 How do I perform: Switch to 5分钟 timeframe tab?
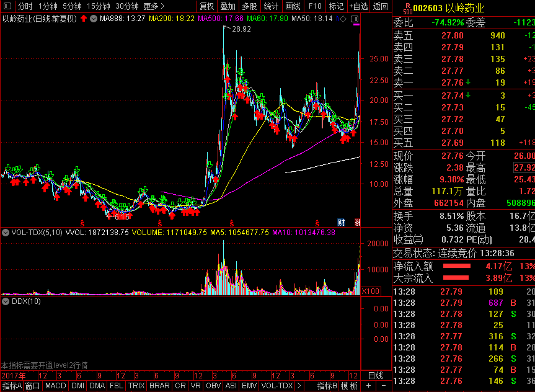click(73, 6)
